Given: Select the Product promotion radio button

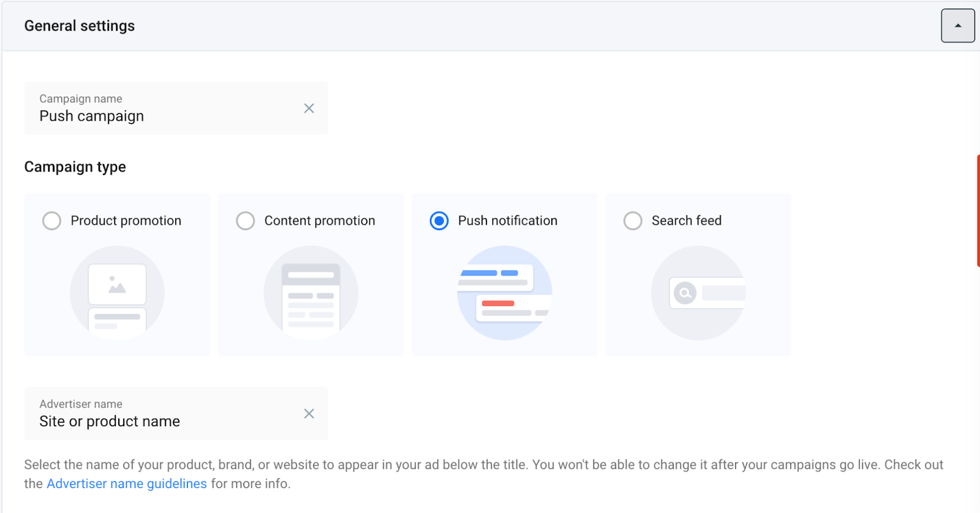Looking at the screenshot, I should (51, 221).
